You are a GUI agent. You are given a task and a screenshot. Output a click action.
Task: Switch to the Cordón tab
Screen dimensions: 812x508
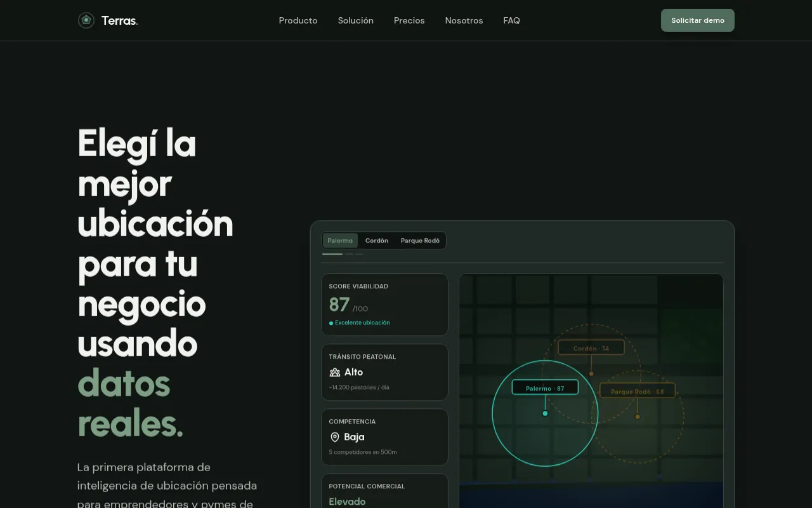[x=377, y=241]
